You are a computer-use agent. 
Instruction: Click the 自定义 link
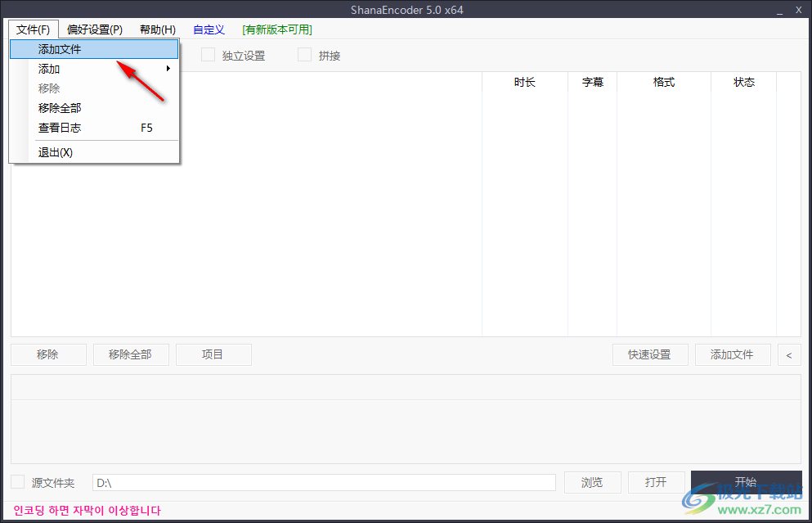click(x=209, y=29)
